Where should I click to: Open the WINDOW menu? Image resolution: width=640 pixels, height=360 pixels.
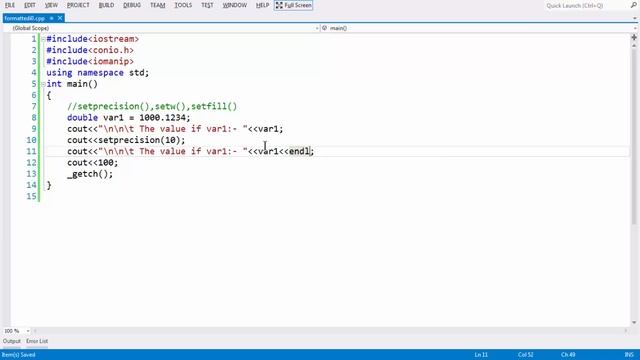pyautogui.click(x=235, y=5)
